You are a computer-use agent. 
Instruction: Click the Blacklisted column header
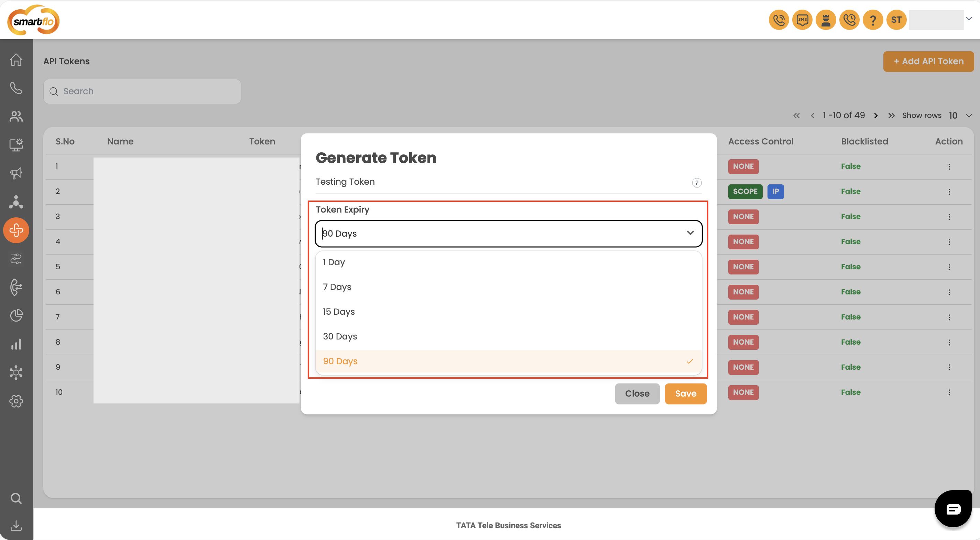click(864, 142)
